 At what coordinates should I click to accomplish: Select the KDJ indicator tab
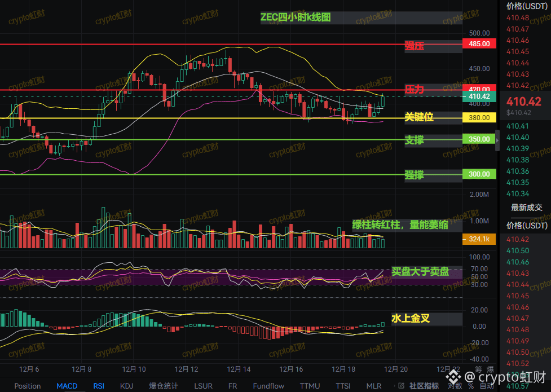(126, 386)
